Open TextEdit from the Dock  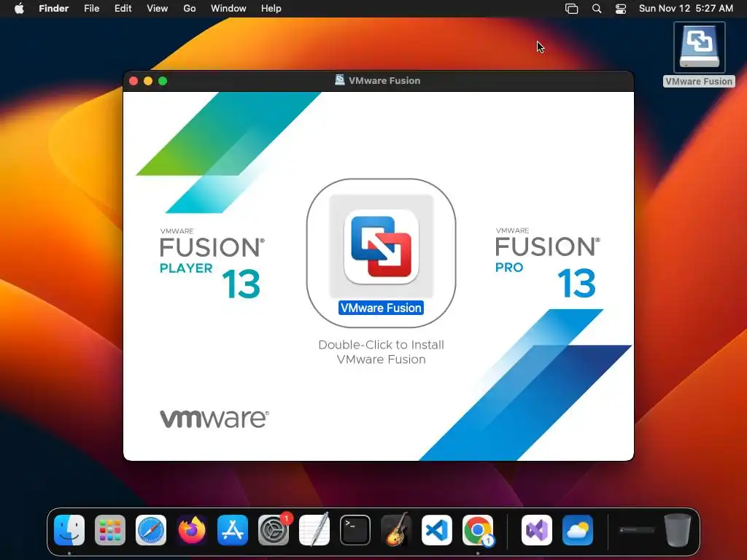point(314,530)
